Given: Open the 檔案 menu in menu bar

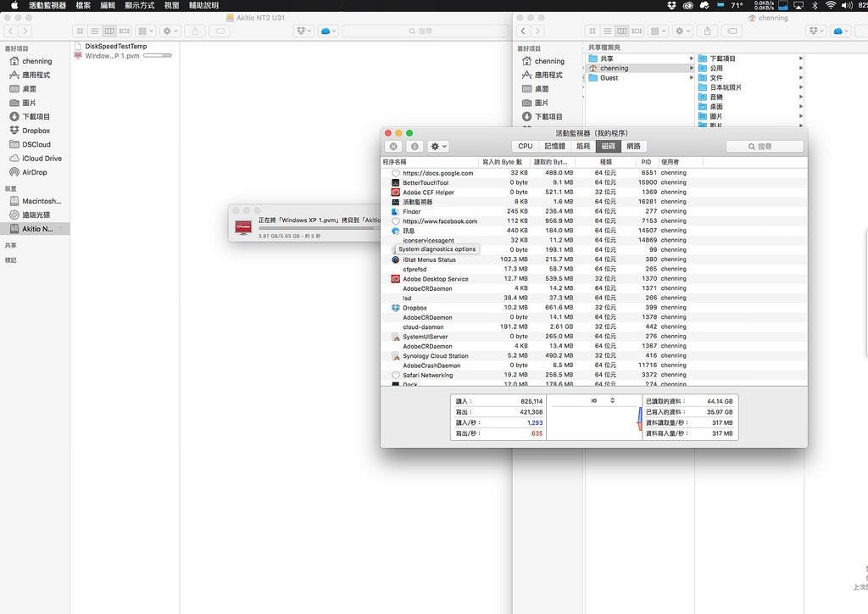Looking at the screenshot, I should coord(83,6).
